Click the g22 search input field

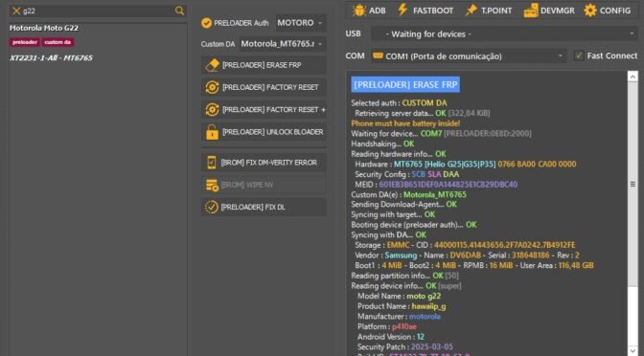click(98, 11)
